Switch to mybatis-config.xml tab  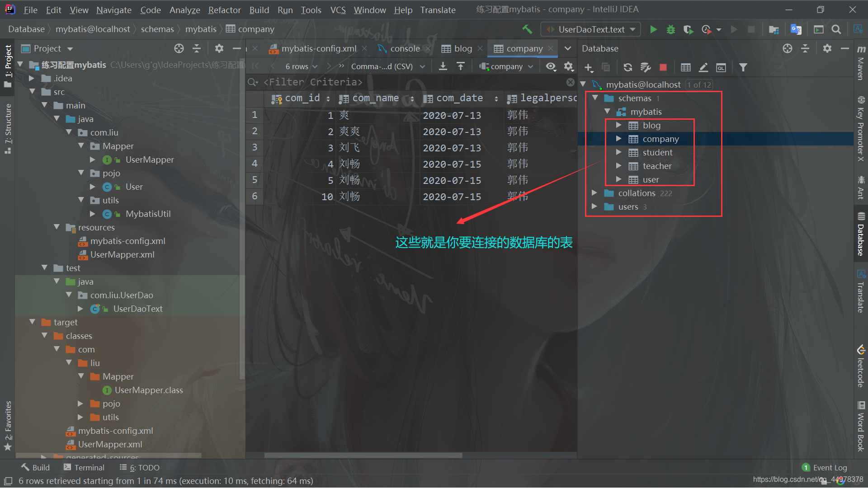pos(318,48)
